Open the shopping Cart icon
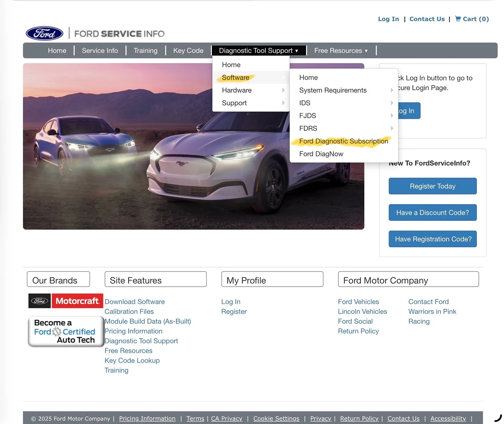Screen dimensions: 504x424 458,19
